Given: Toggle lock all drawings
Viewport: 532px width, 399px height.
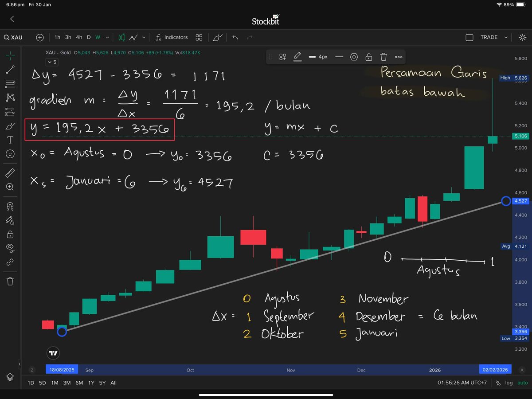Looking at the screenshot, I should 10,234.
